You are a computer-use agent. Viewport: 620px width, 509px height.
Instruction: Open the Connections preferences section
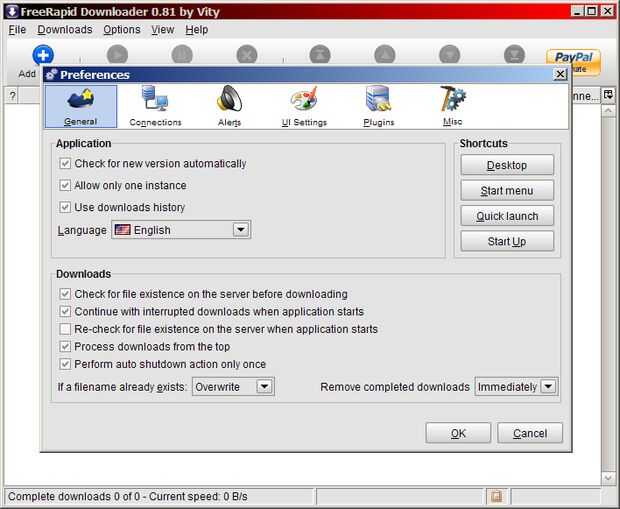point(155,106)
